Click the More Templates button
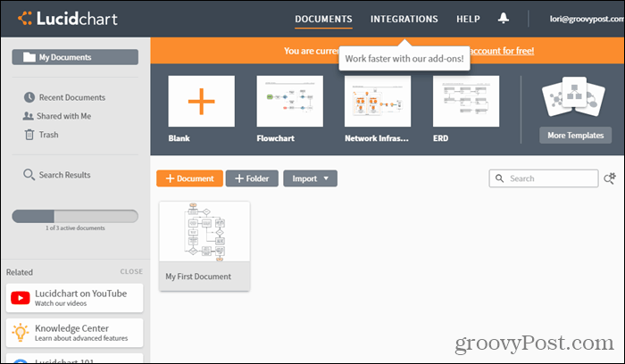Screen dimensions: 625x364 pyautogui.click(x=575, y=136)
